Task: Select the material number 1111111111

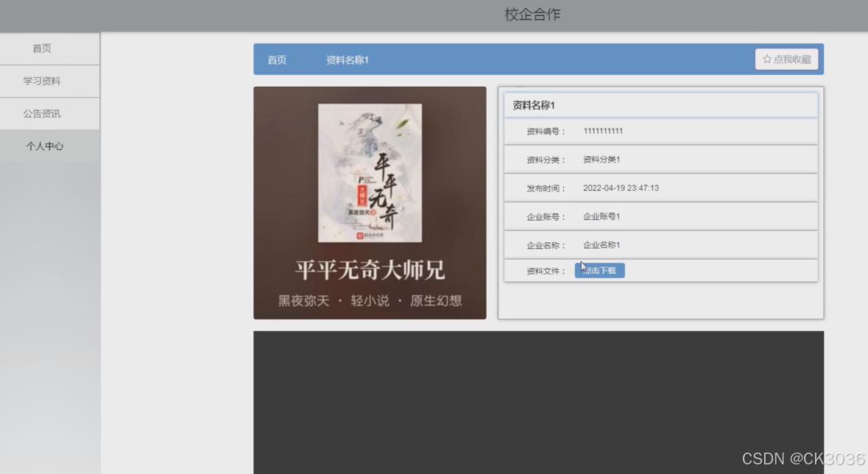Action: point(603,131)
